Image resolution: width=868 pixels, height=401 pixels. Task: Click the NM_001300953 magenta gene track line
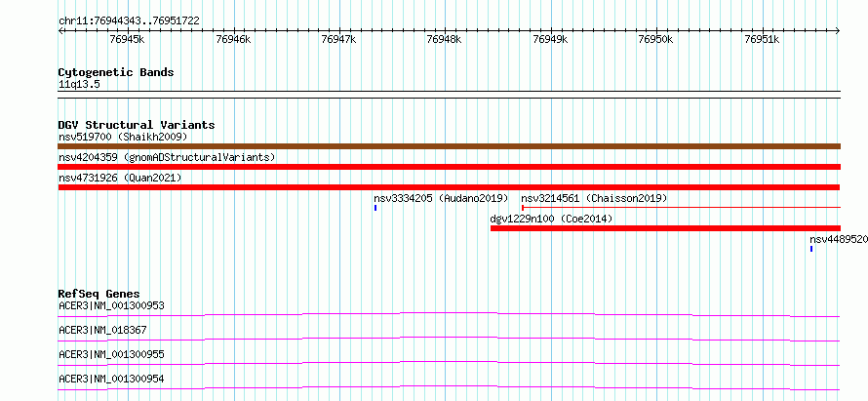coord(449,314)
